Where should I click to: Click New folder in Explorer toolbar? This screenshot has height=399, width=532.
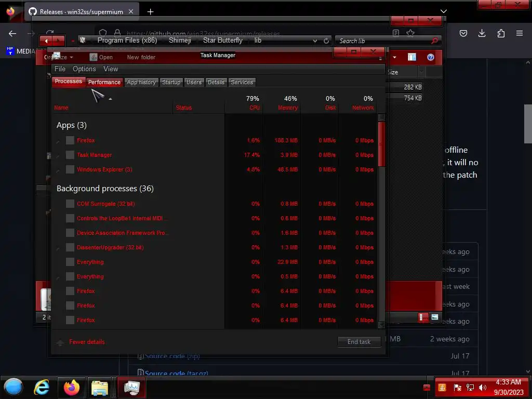(x=141, y=57)
